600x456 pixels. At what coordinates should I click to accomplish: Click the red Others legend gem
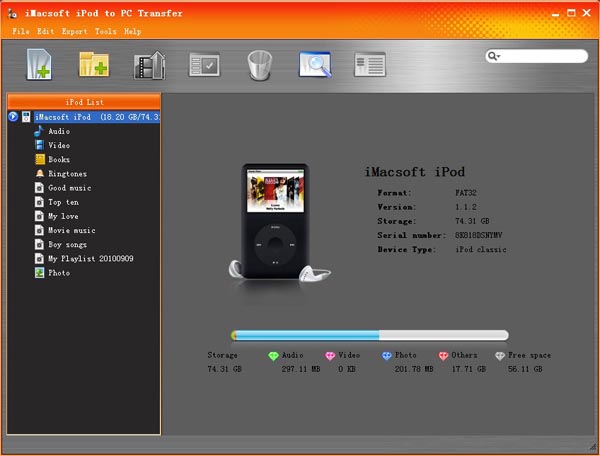pyautogui.click(x=443, y=356)
